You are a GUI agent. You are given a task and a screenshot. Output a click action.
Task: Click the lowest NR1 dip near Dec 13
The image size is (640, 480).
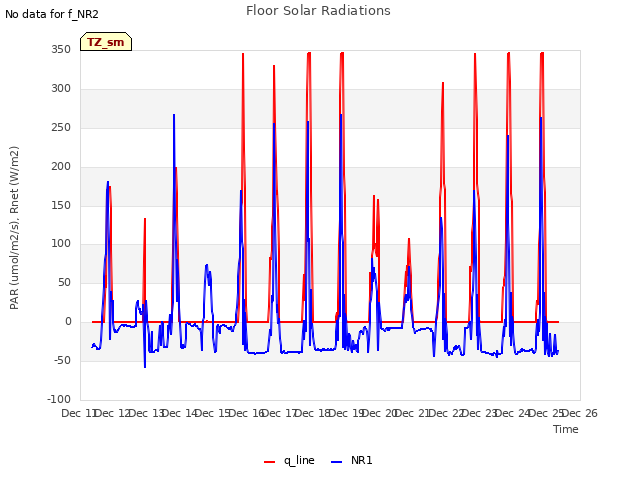[x=145, y=367]
